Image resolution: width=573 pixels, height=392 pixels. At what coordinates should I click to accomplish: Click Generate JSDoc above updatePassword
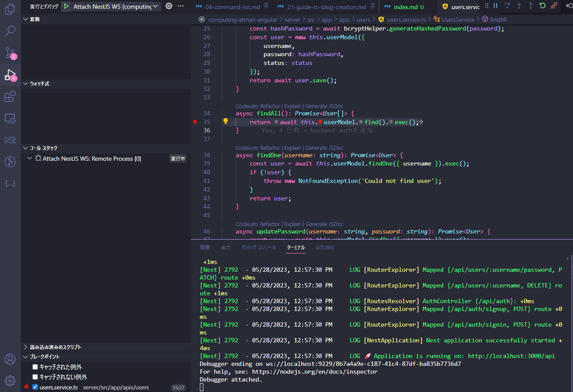pyautogui.click(x=324, y=224)
